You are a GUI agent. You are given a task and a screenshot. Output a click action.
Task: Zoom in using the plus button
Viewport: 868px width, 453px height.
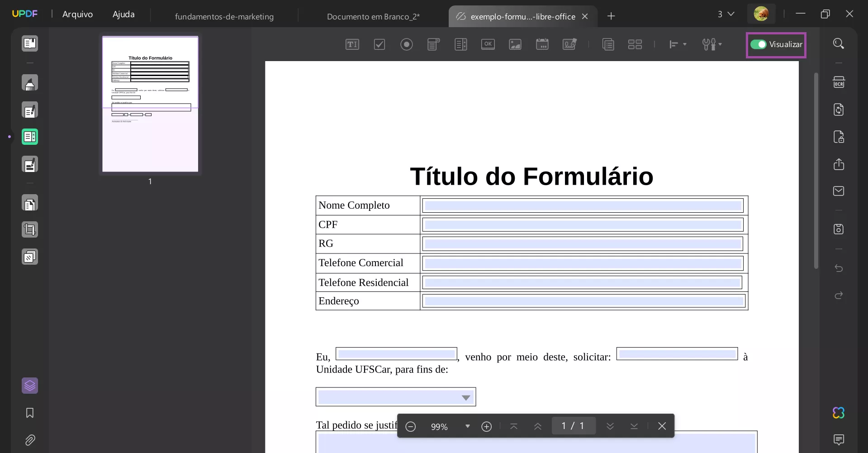486,426
